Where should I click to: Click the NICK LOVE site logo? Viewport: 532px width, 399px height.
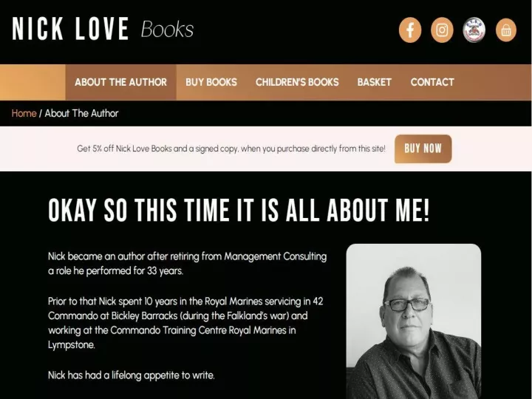point(70,29)
